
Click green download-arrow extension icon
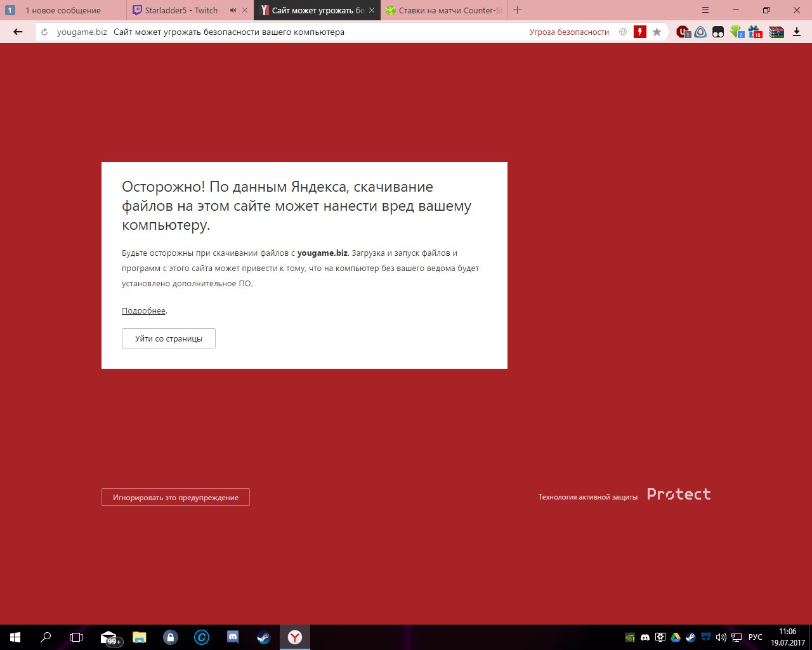(737, 32)
